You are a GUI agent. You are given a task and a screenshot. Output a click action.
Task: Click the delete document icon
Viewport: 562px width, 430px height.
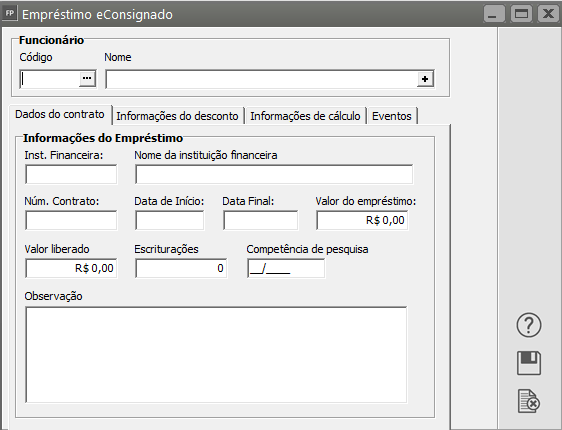click(x=529, y=401)
